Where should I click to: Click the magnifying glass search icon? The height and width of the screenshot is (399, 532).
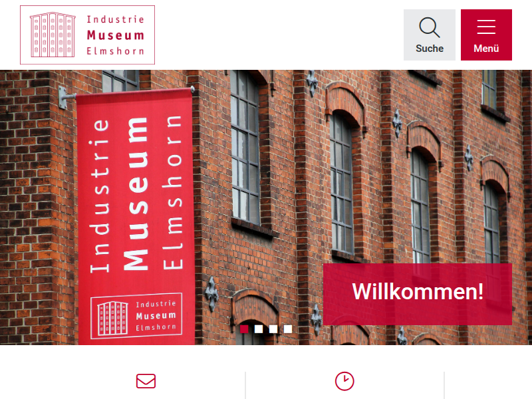click(430, 27)
